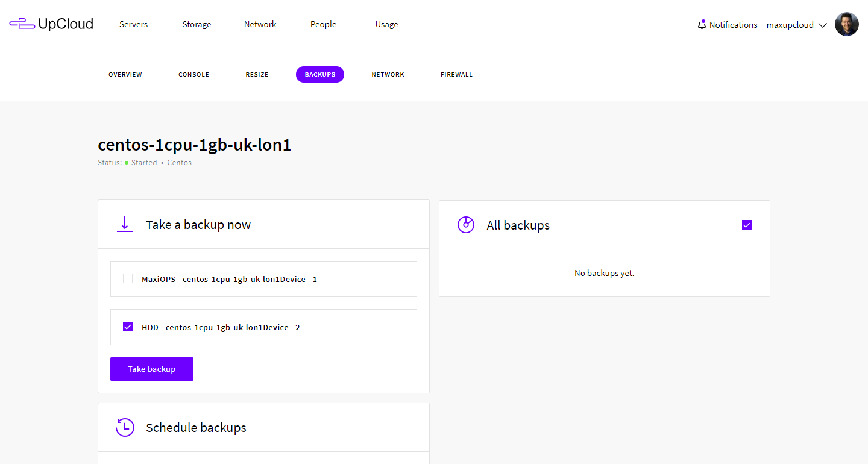The image size is (868, 464).
Task: Uncheck the HDD Device - 2 checkbox
Action: 128,327
